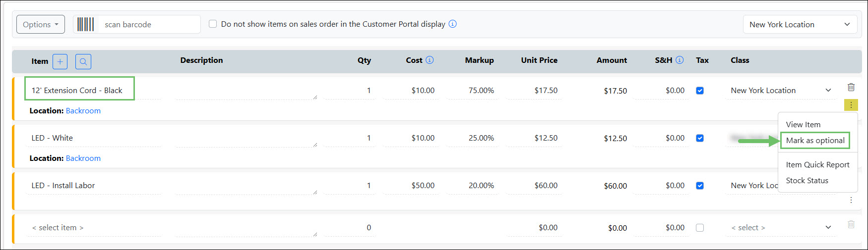The image size is (868, 250).
Task: Click the Unit Price column header
Action: pos(539,60)
